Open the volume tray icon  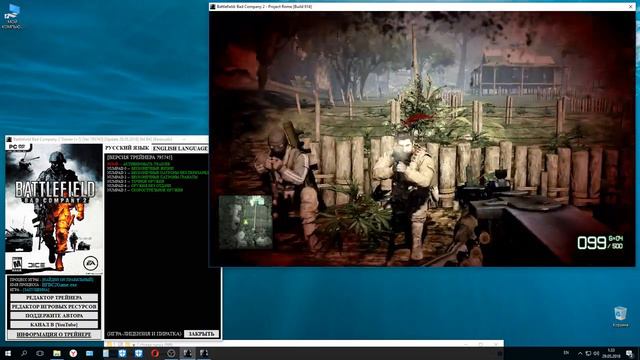pyautogui.click(x=596, y=353)
